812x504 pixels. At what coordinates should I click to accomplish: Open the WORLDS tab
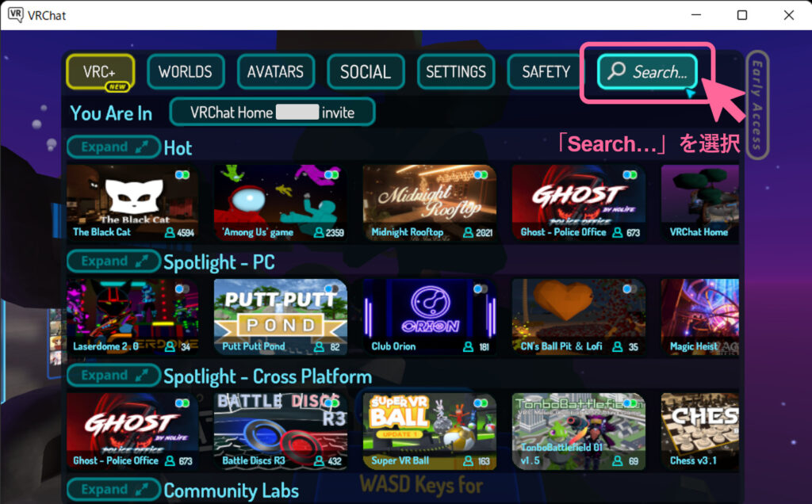[186, 71]
